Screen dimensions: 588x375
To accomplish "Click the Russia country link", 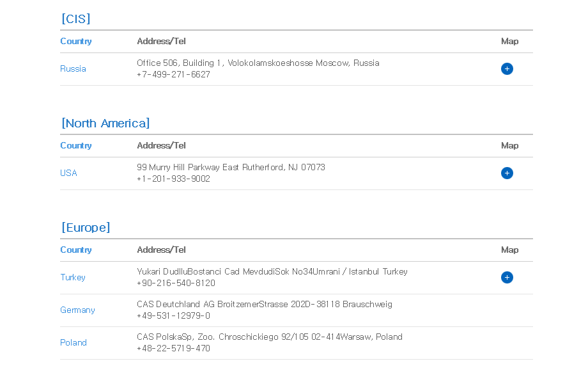I will pos(73,69).
